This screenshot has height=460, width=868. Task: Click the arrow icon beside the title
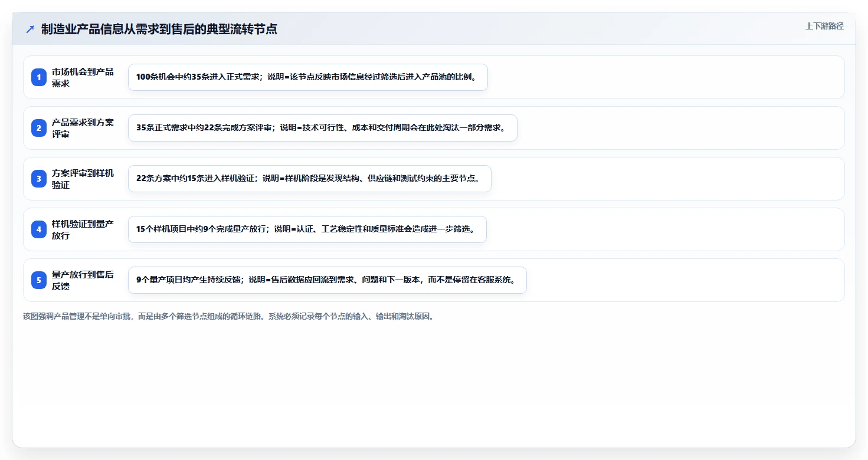tap(30, 29)
